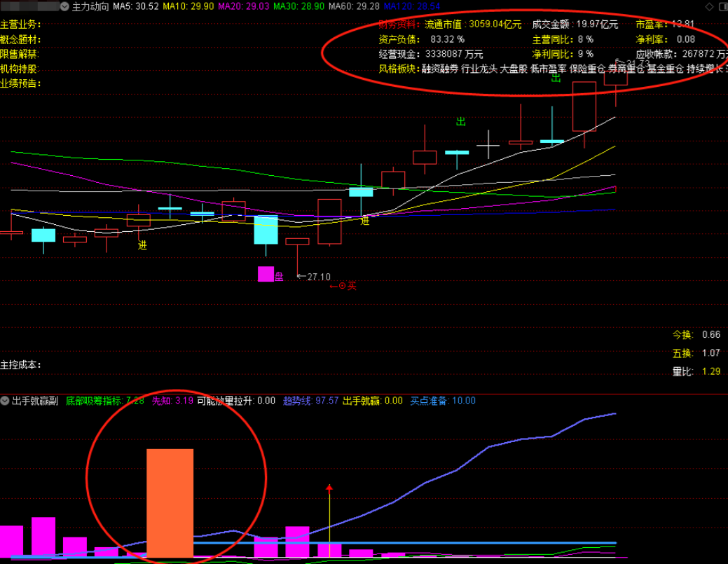
Task: Click the 主营业务 label
Action: pos(20,24)
